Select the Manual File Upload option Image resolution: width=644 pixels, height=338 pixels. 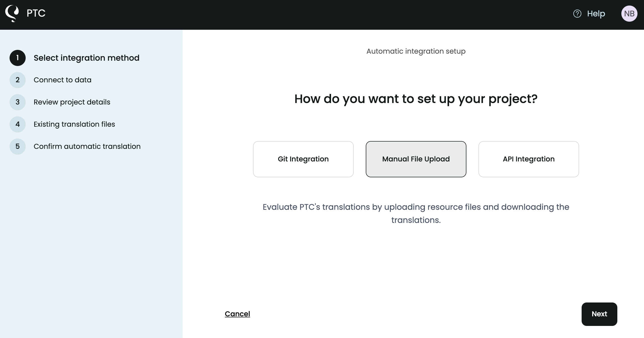click(x=416, y=159)
